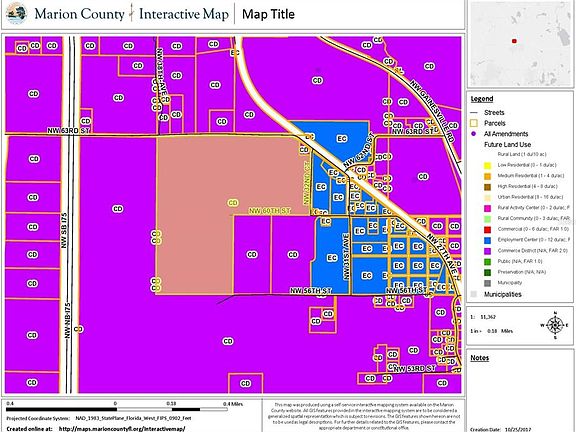Viewport: 576px width, 432px height.
Task: Select the red marker on overview map
Action: point(514,41)
